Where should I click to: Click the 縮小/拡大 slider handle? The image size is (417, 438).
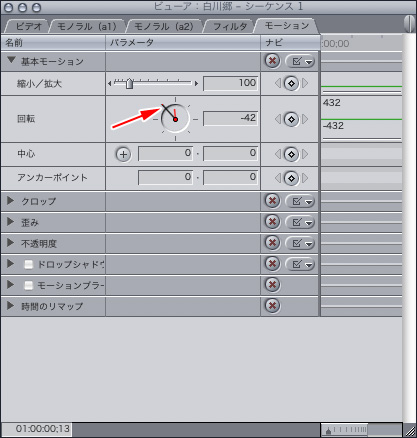(x=129, y=84)
